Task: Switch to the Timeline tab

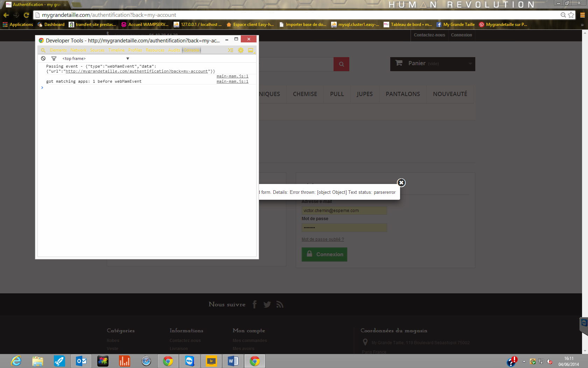Action: (x=117, y=50)
